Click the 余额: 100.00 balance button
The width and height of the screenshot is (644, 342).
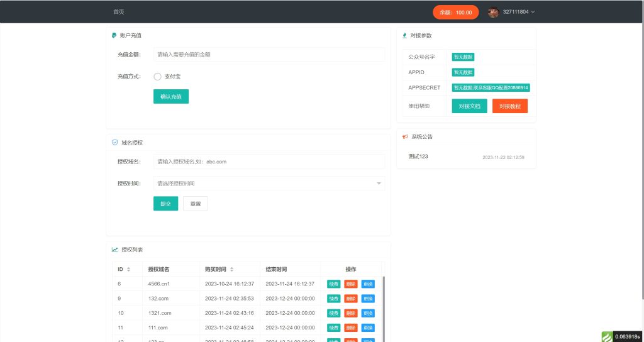click(456, 13)
